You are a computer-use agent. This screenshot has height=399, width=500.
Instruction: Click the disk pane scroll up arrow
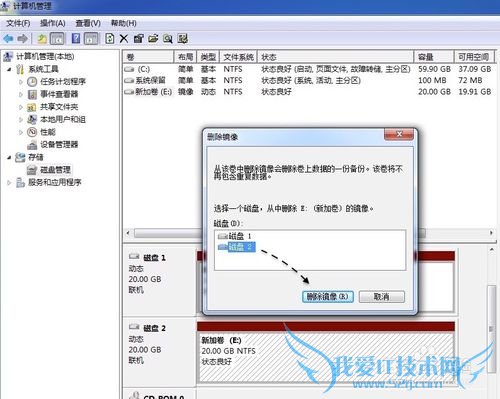[x=491, y=250]
